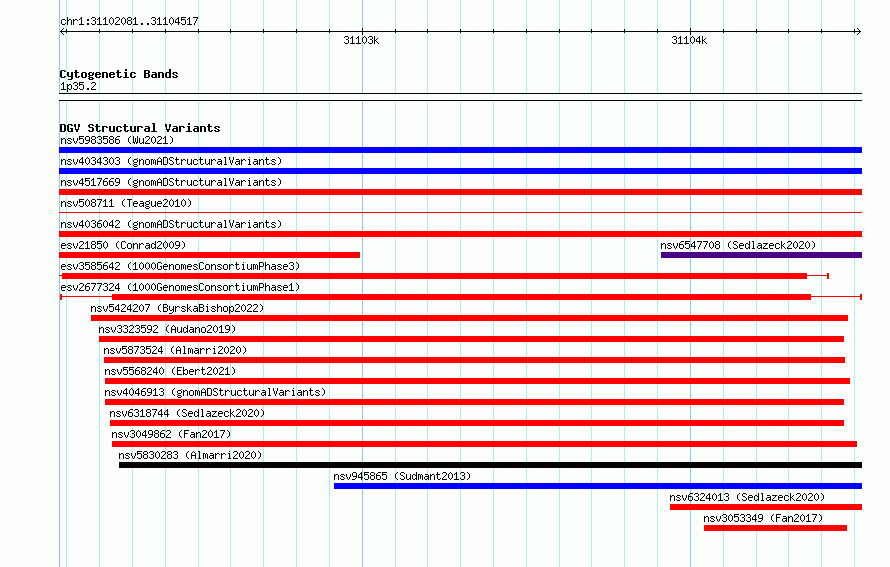Click the nsv5983586 (Wu2021) label
The width and height of the screenshot is (890, 567).
pos(117,140)
